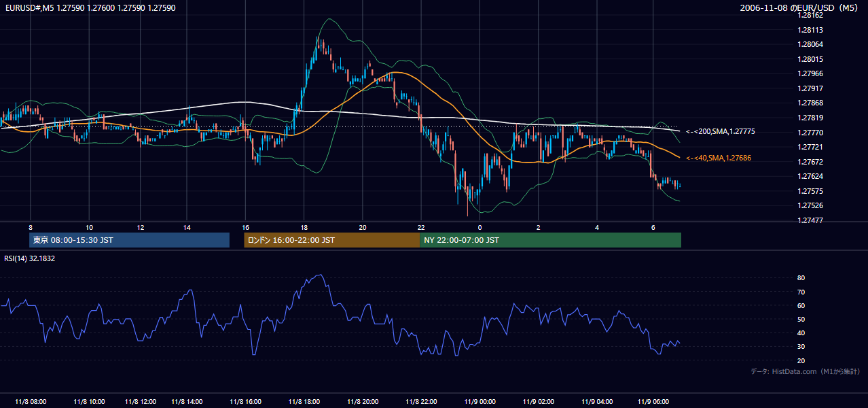
Task: Click hour tick 12 under the price chart
Action: click(x=140, y=227)
